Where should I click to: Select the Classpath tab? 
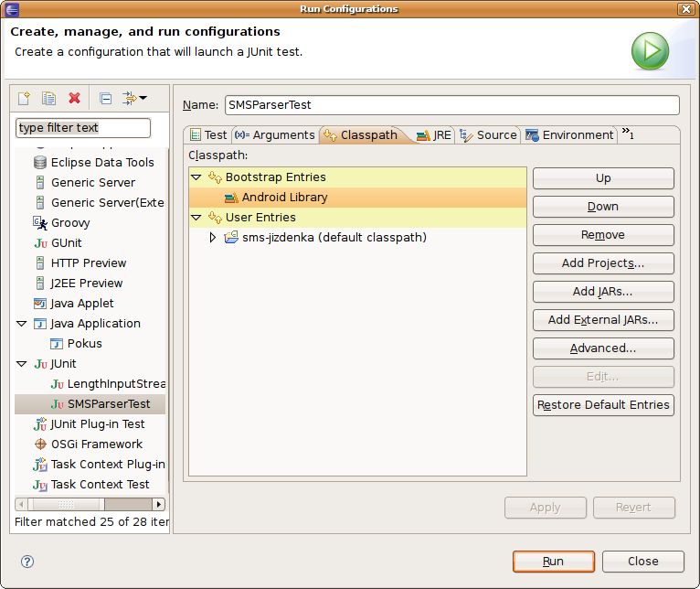click(361, 135)
